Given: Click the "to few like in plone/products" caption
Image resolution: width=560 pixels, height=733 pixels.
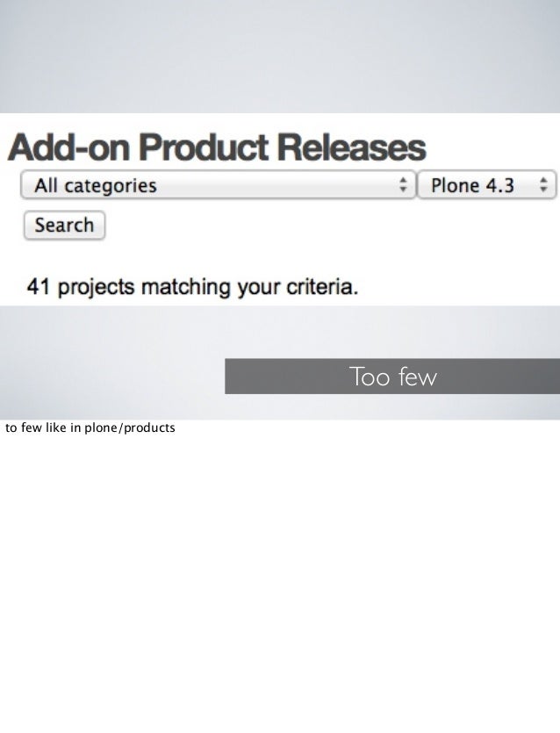Looking at the screenshot, I should click(90, 429).
